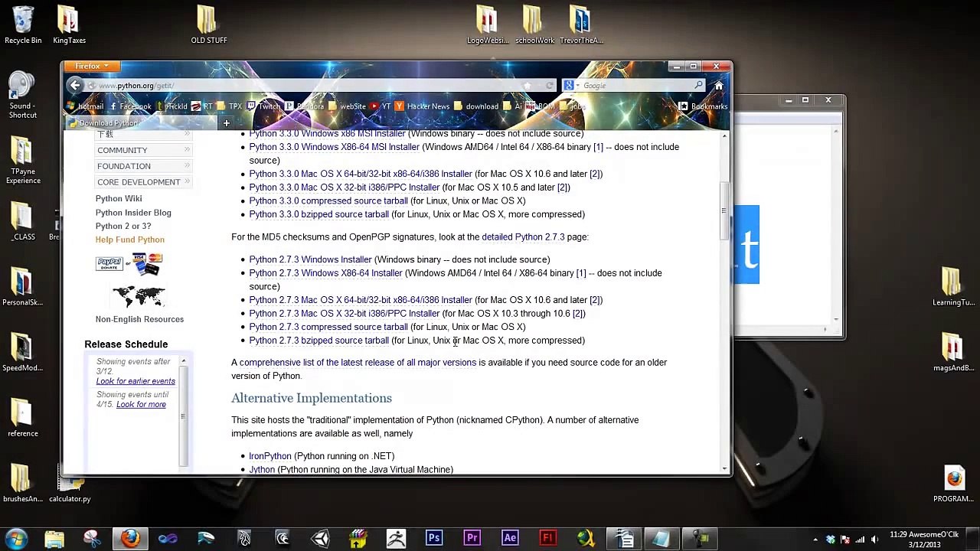
Task: Open the Firefox home page icon
Action: [718, 86]
